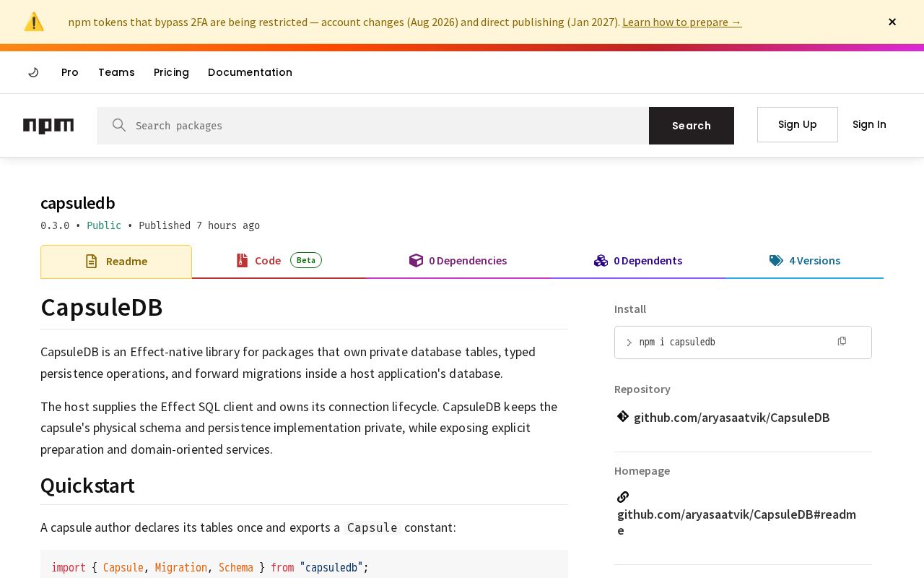The image size is (924, 578).
Task: Dismiss the 2FA token warning banner
Action: pos(892,22)
